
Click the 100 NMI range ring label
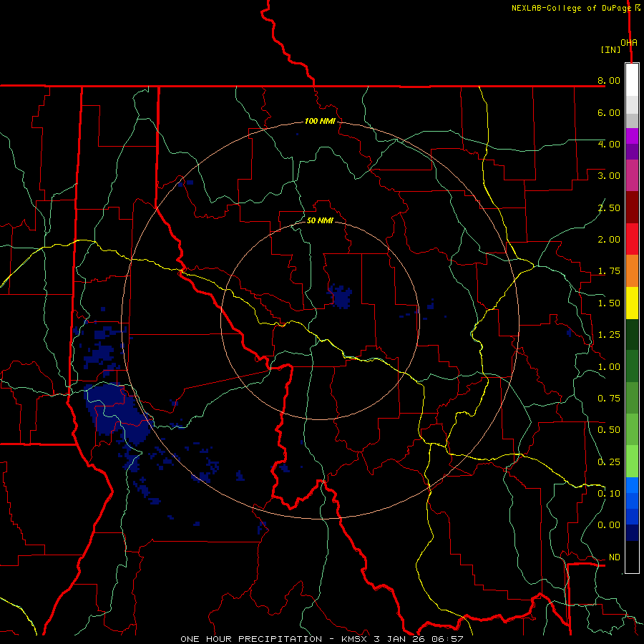[x=320, y=121]
